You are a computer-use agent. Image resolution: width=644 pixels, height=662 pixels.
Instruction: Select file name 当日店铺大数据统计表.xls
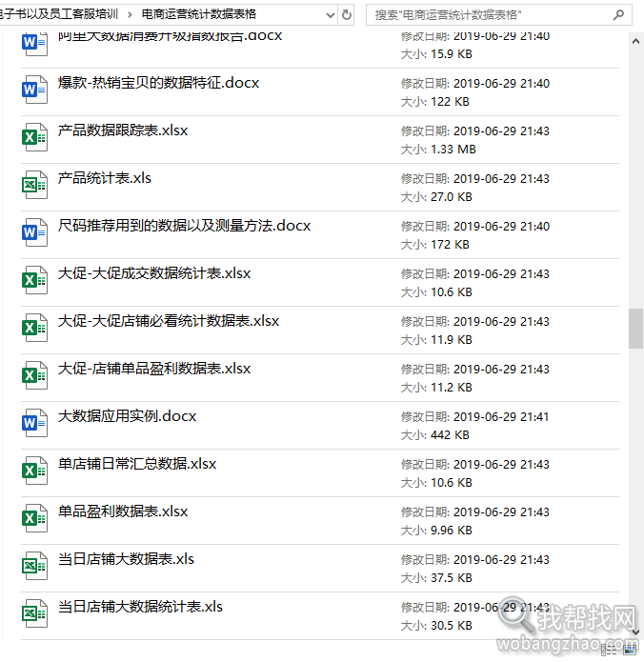coord(140,608)
